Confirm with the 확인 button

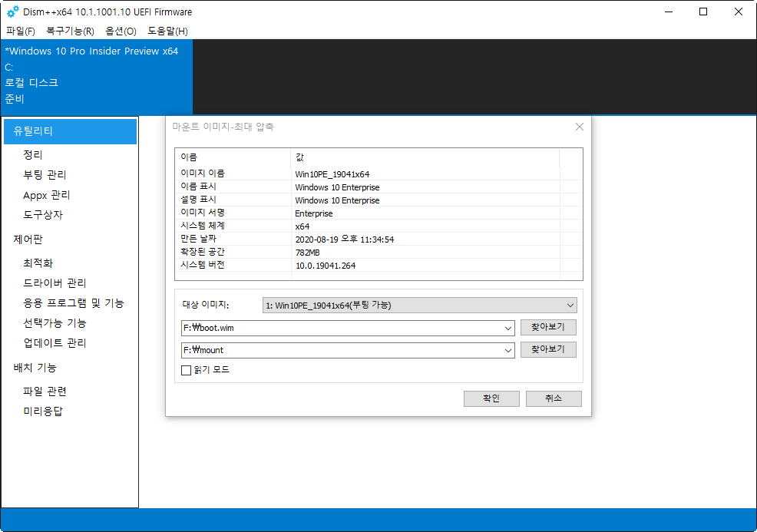pos(491,398)
